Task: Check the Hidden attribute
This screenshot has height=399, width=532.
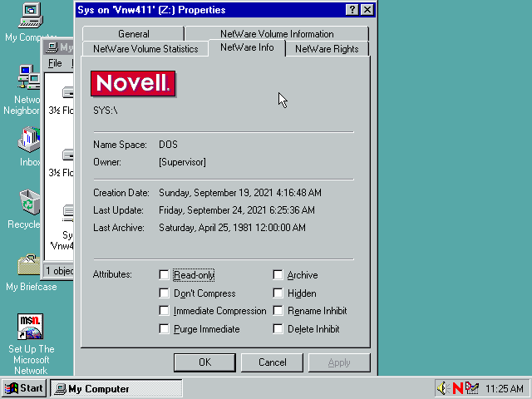Action: 278,293
